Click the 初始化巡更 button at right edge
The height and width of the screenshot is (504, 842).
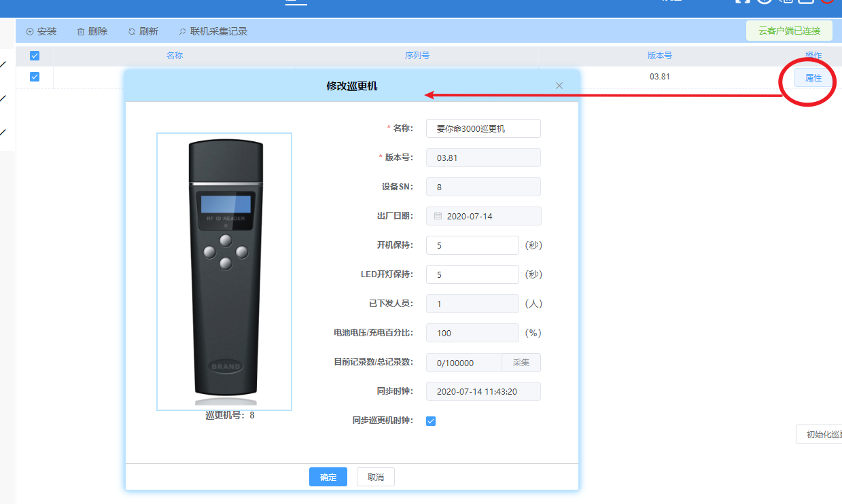pyautogui.click(x=822, y=434)
